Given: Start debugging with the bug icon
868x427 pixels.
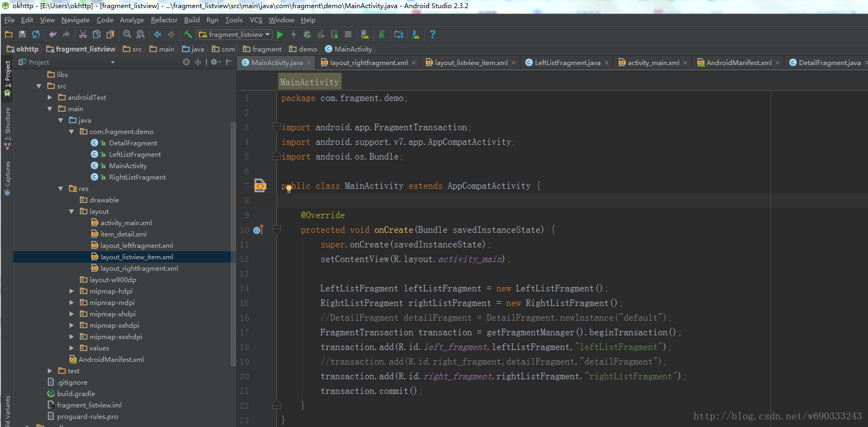Looking at the screenshot, I should [307, 34].
